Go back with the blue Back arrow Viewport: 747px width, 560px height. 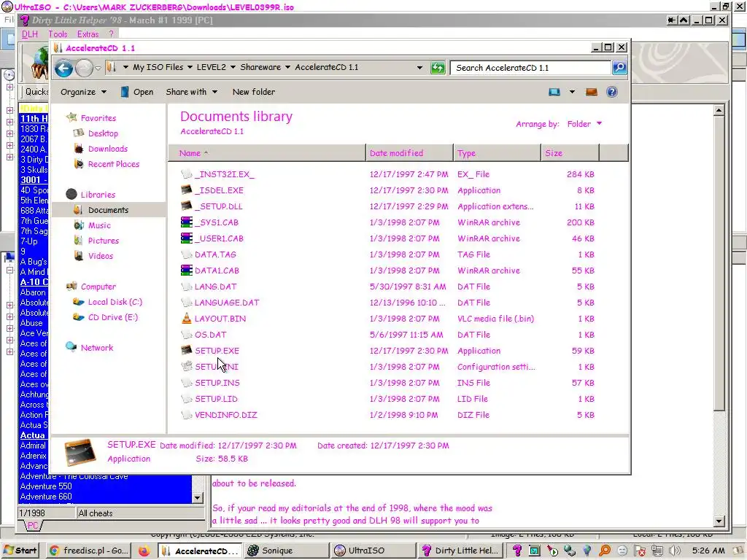63,68
